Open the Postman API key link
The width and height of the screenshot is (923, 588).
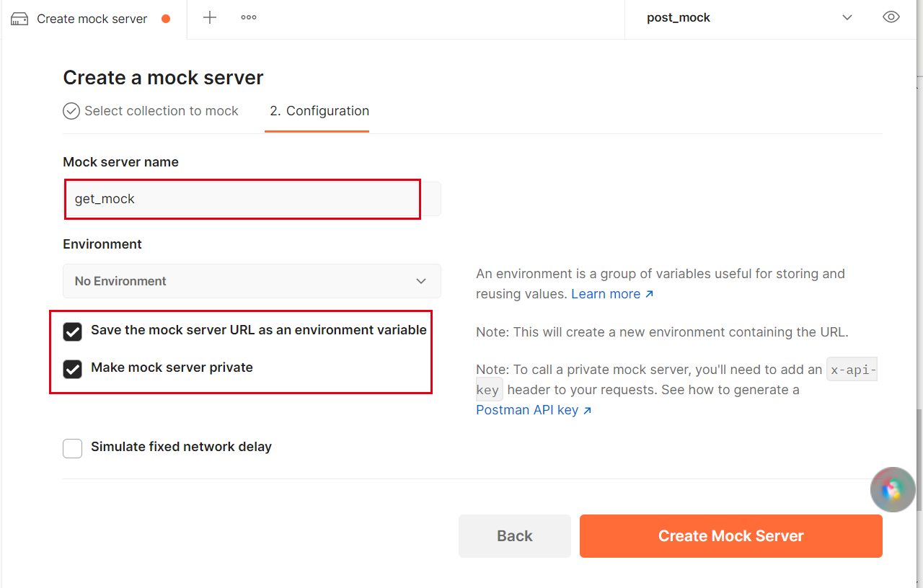point(528,409)
